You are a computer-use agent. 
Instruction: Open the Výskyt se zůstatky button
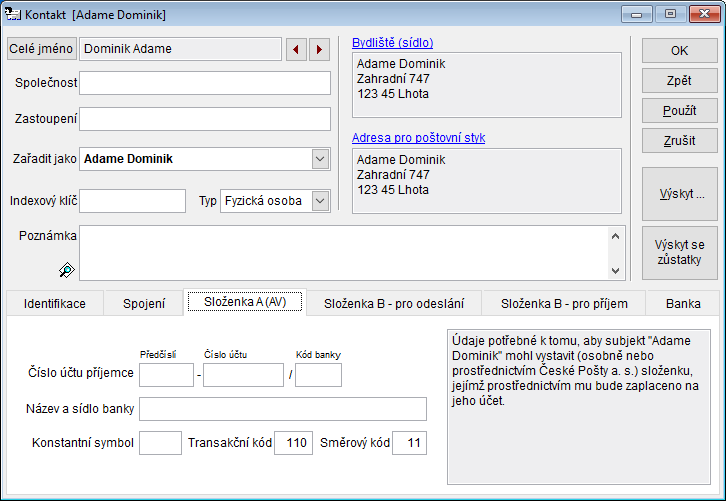point(680,252)
